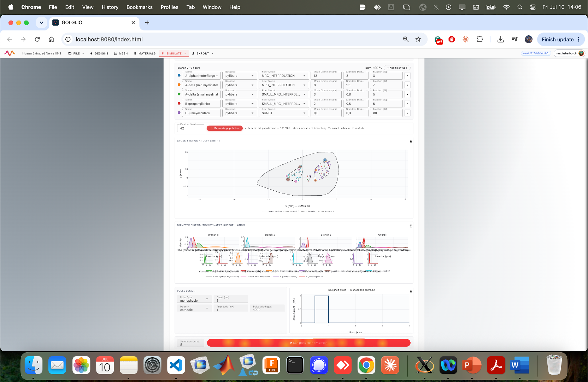Download the diameter distribution plot
The width and height of the screenshot is (588, 382).
click(x=411, y=226)
